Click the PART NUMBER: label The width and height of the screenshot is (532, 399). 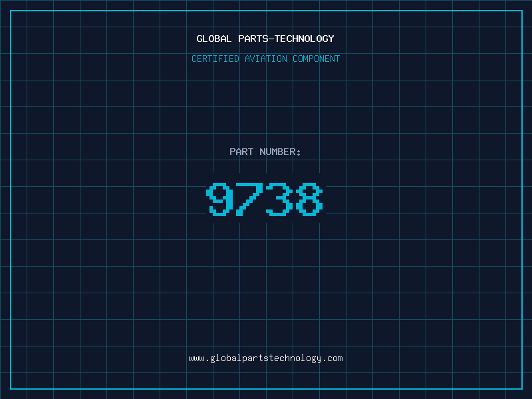pos(265,152)
